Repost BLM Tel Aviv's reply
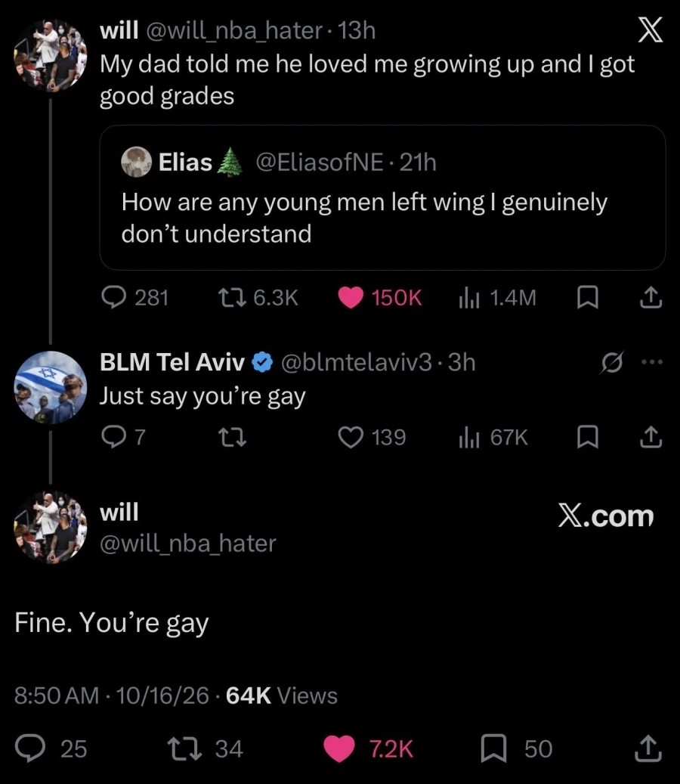 point(233,438)
